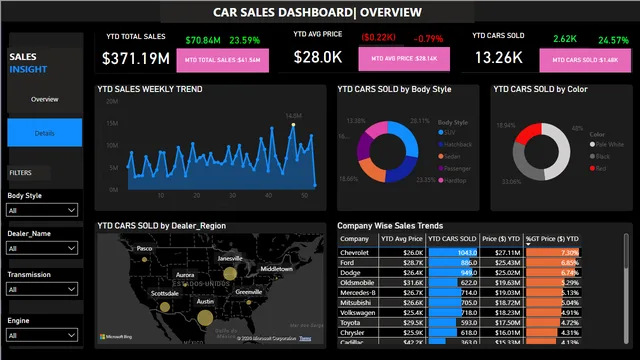Screen dimensions: 640x360
Task: Click the Austin bubble on the map
Action: click(x=205, y=317)
